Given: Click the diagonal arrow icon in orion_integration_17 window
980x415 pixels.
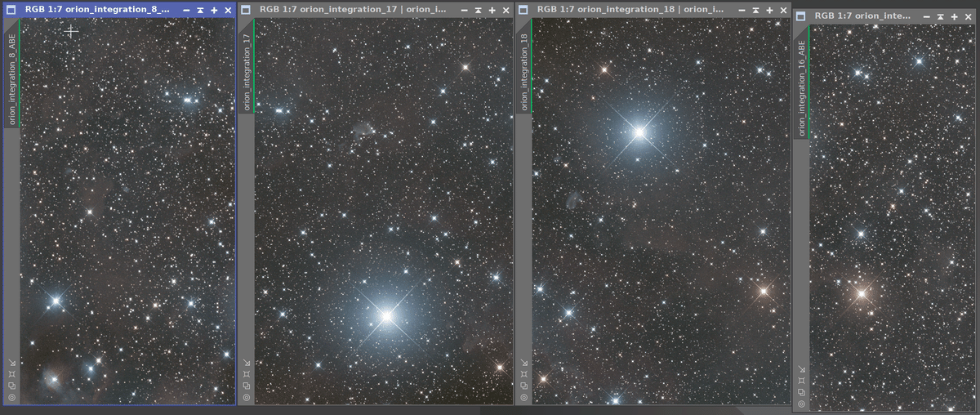Looking at the screenshot, I should point(246,363).
